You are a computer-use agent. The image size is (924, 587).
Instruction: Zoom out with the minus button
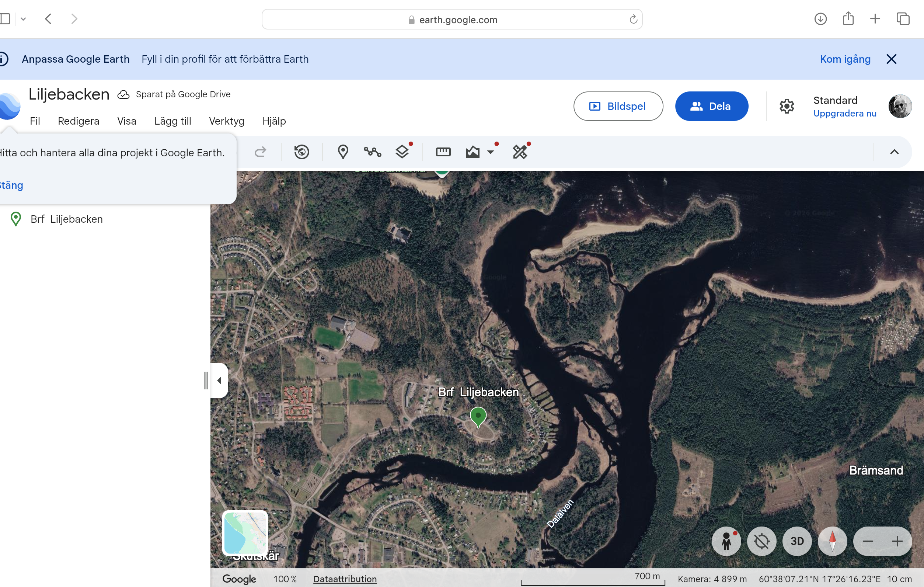(x=868, y=541)
